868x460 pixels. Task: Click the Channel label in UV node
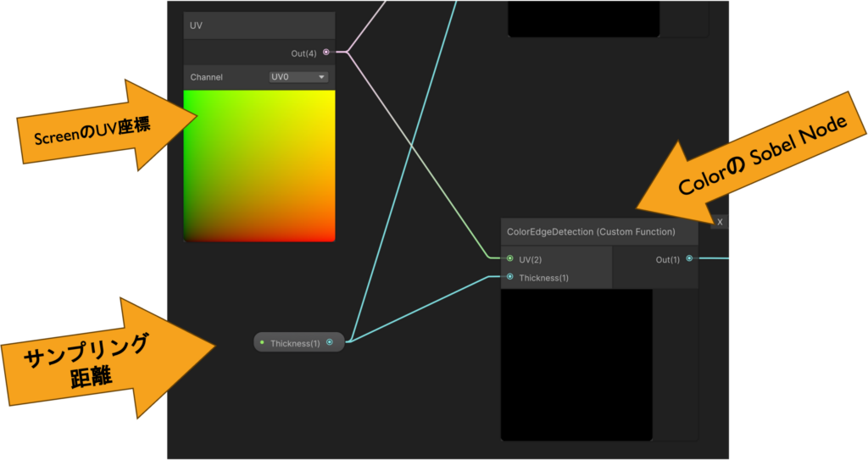[207, 77]
